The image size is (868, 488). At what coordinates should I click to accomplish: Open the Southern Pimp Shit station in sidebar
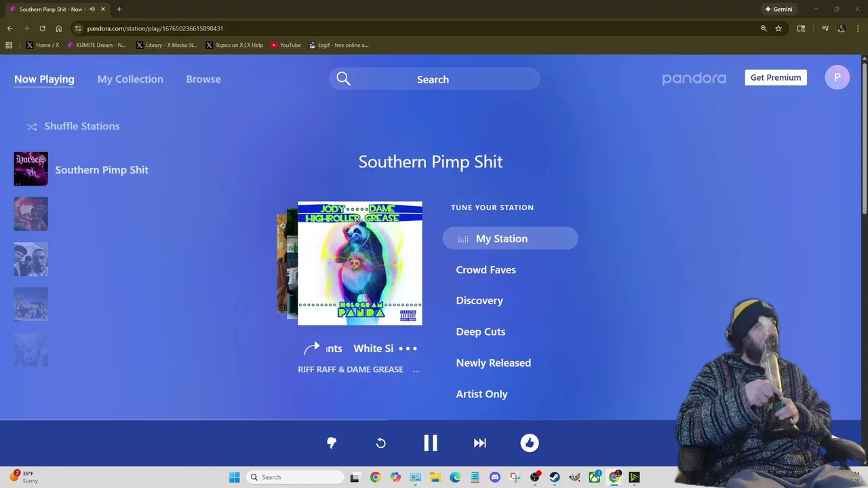(102, 169)
